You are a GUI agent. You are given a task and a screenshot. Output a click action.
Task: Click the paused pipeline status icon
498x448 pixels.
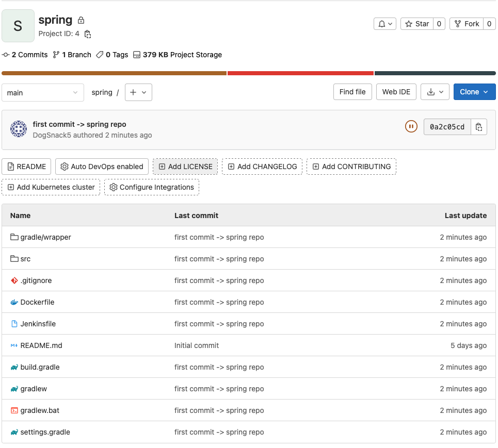[411, 127]
